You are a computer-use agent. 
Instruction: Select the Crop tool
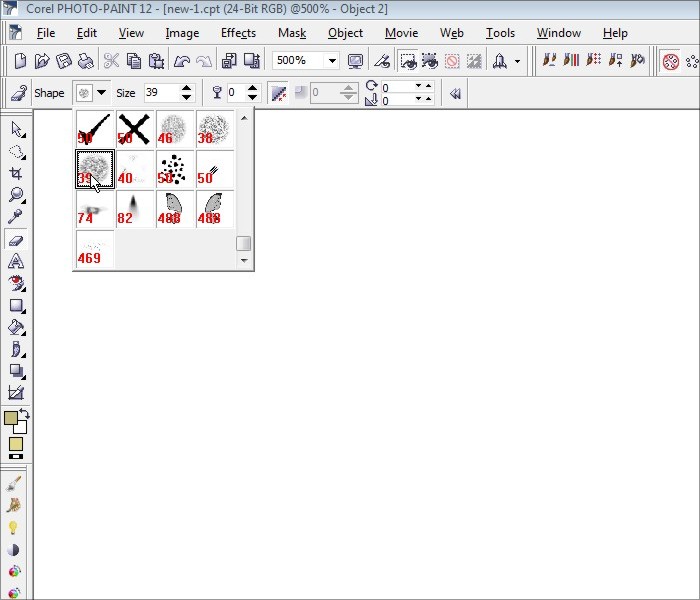[x=16, y=174]
